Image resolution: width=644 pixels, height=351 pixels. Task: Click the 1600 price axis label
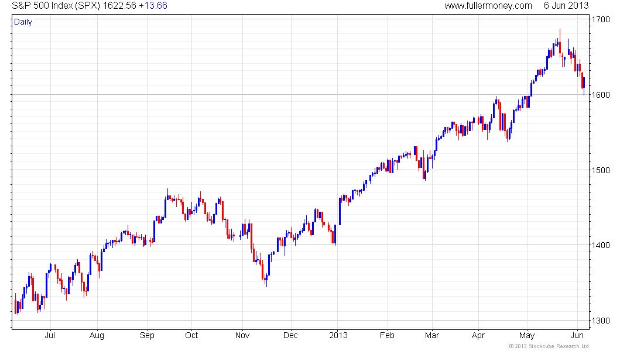(601, 95)
